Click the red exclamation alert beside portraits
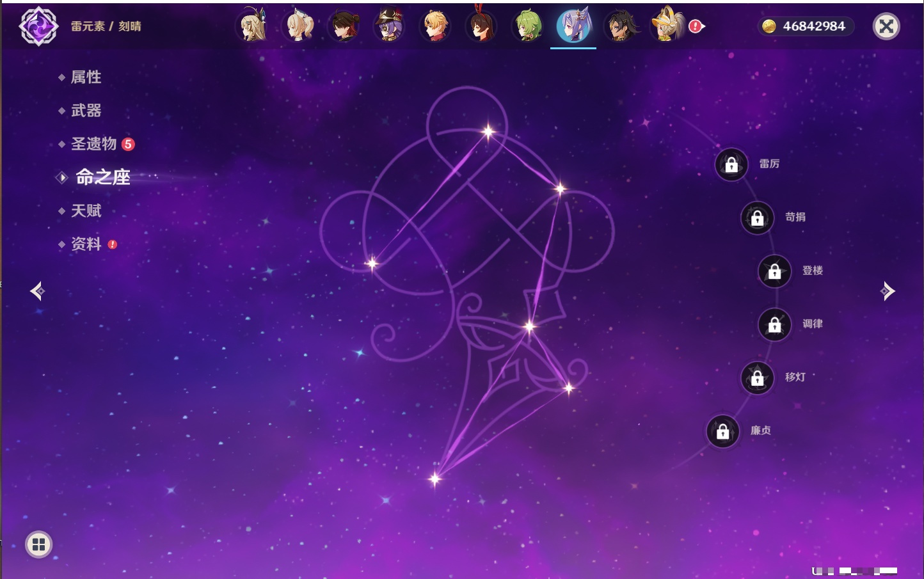Screen dimensions: 924x579 coord(696,26)
